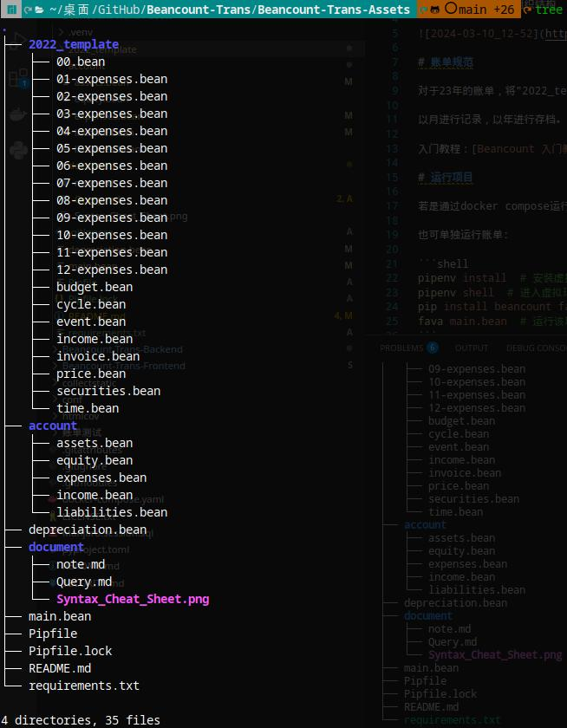Click bright magenta Syntax_Cheat_Sheet.png in front terminal
The image size is (567, 728).
coord(133,599)
